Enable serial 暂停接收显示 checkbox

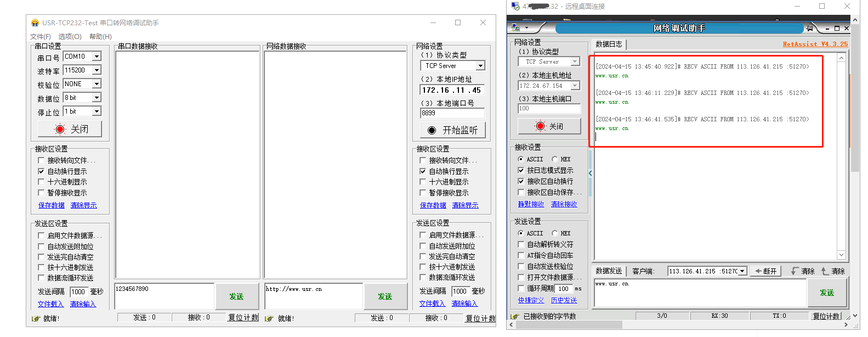click(x=41, y=193)
